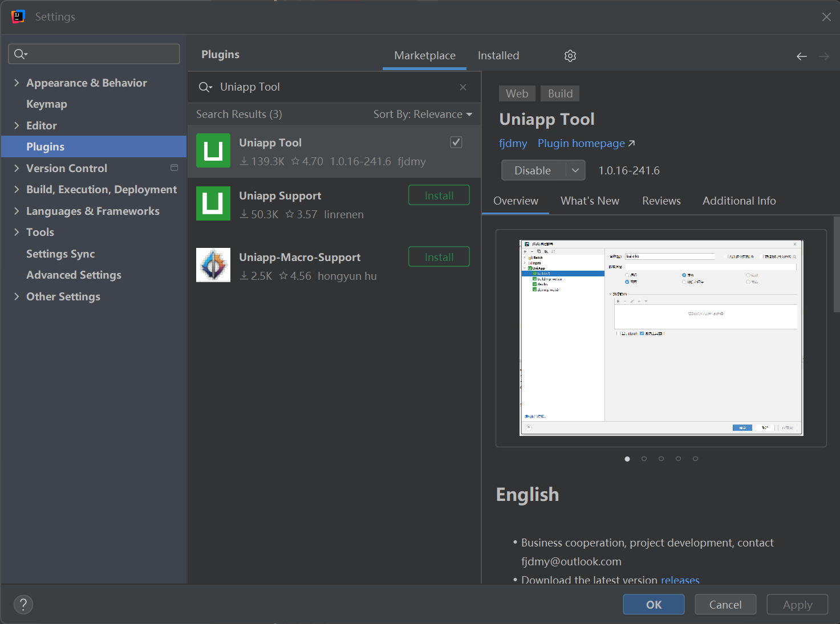Select the Uniapp-Macro-Support plugin icon
This screenshot has height=624, width=840.
(x=213, y=265)
